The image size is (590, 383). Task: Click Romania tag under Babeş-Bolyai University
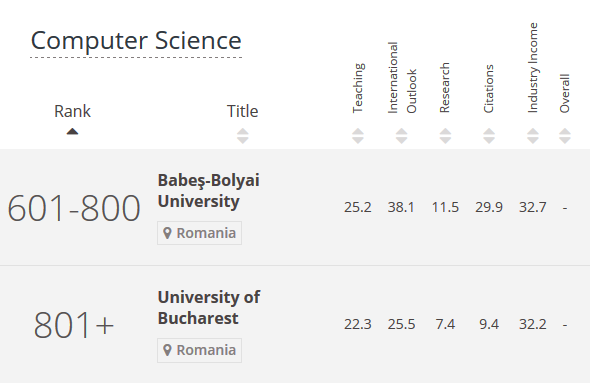pos(199,233)
